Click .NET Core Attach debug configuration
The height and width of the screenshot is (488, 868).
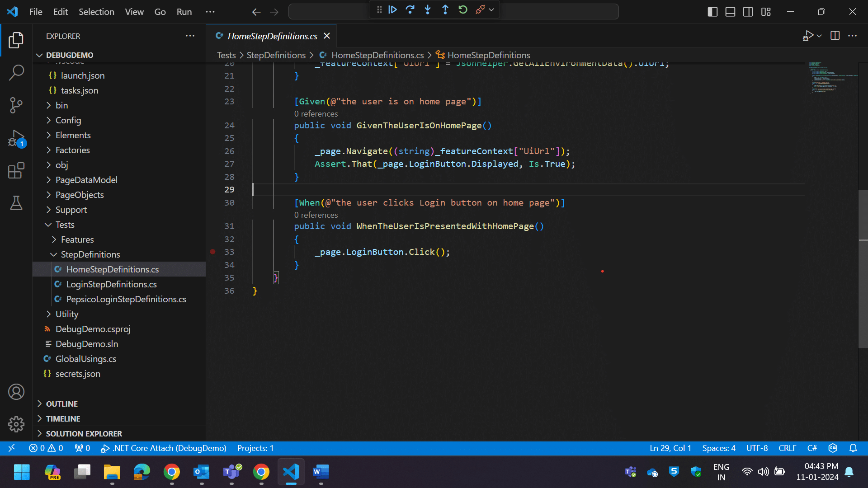(163, 448)
